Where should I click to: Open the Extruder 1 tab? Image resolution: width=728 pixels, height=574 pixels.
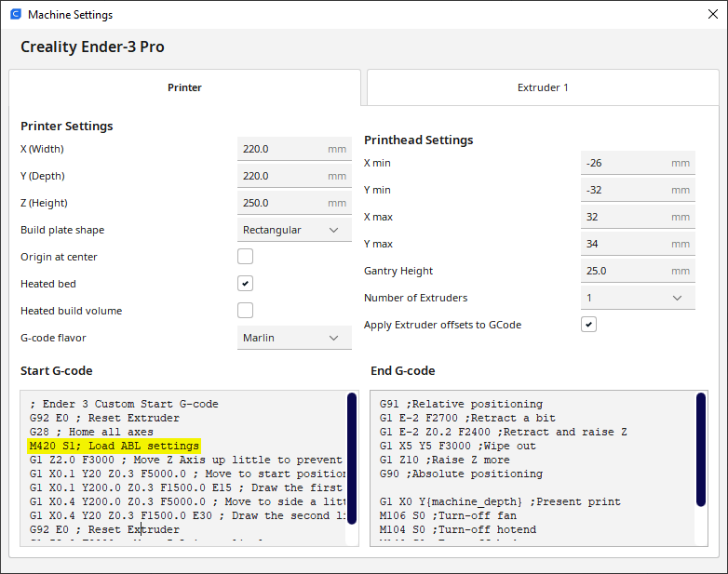[543, 87]
